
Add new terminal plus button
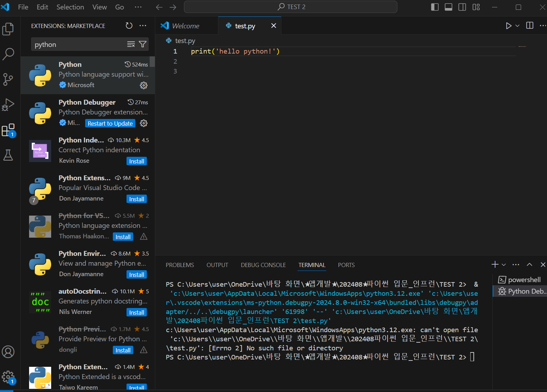[x=495, y=265]
